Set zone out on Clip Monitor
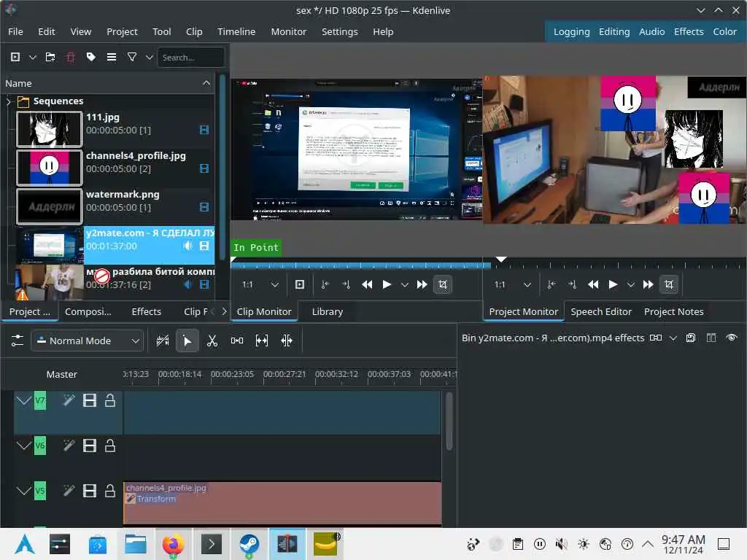This screenshot has height=560, width=747. tap(346, 284)
